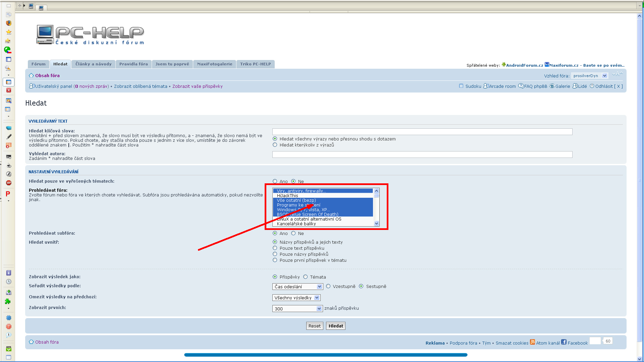The image size is (644, 362).
Task: Click the Sudoku grid icon
Action: 461,86
